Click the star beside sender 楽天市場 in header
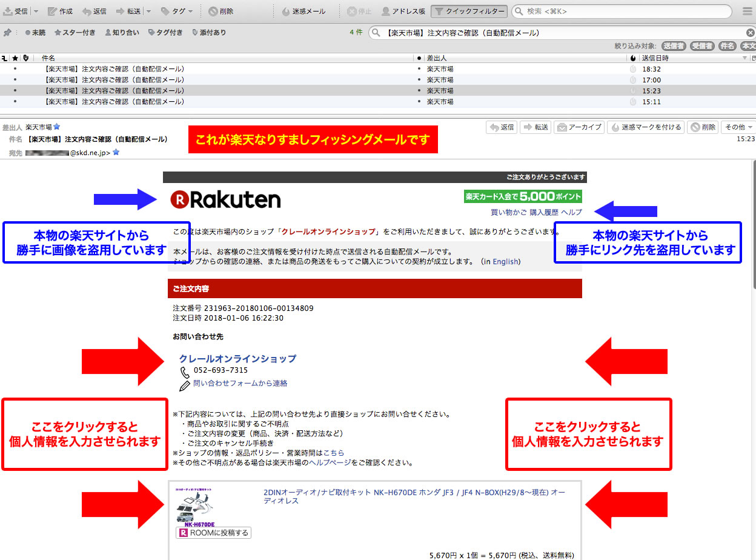 click(56, 127)
